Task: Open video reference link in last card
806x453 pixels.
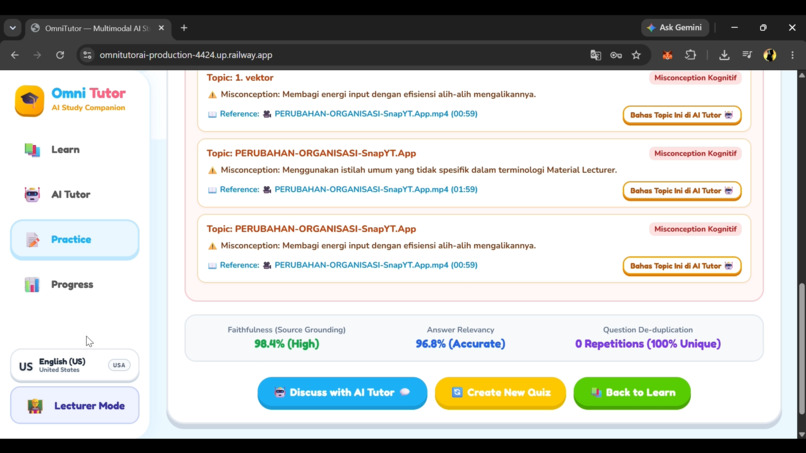Action: tap(376, 265)
